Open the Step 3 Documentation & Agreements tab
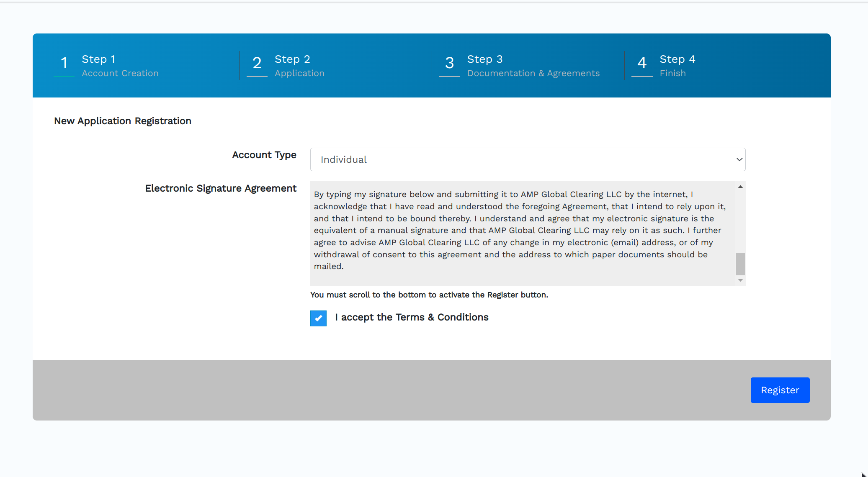Image resolution: width=868 pixels, height=477 pixels. pyautogui.click(x=533, y=66)
